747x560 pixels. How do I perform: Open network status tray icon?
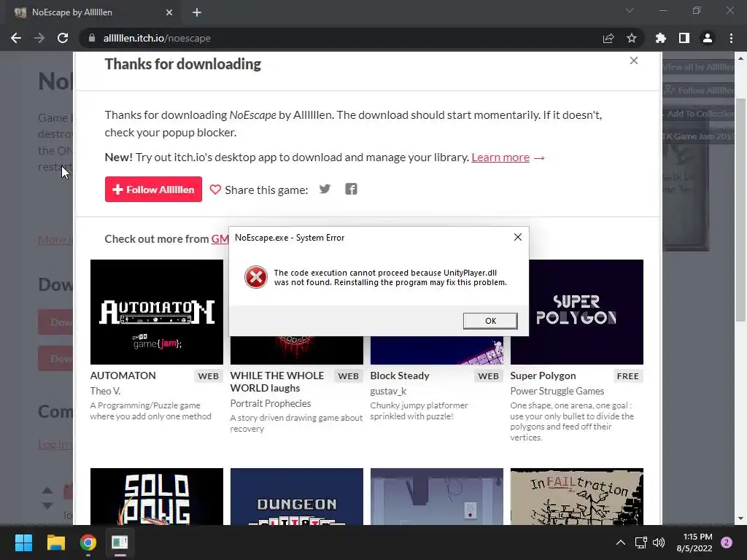point(640,542)
